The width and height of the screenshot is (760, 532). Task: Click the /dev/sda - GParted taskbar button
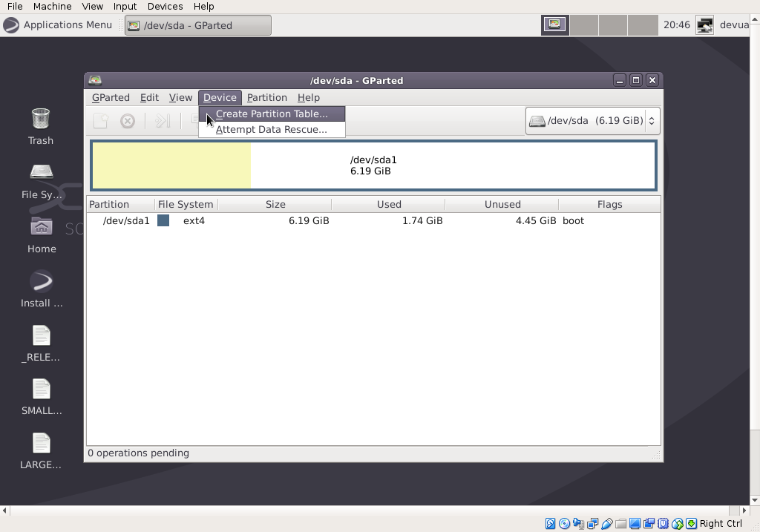click(x=198, y=25)
